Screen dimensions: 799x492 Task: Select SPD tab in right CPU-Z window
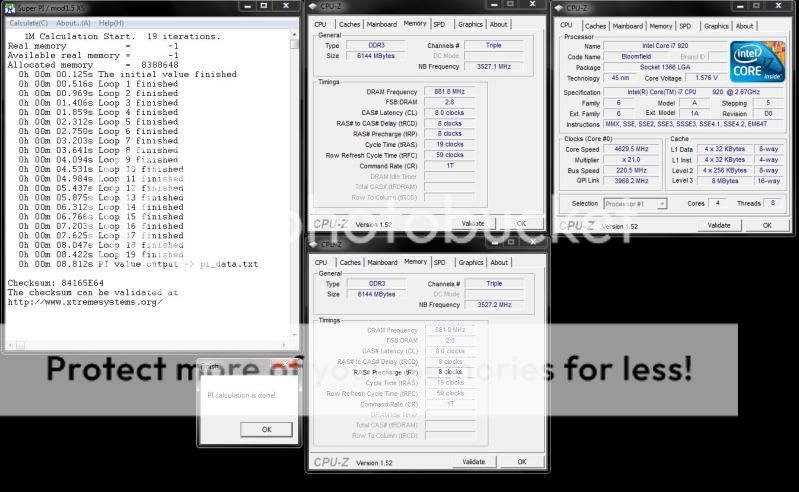(685, 26)
